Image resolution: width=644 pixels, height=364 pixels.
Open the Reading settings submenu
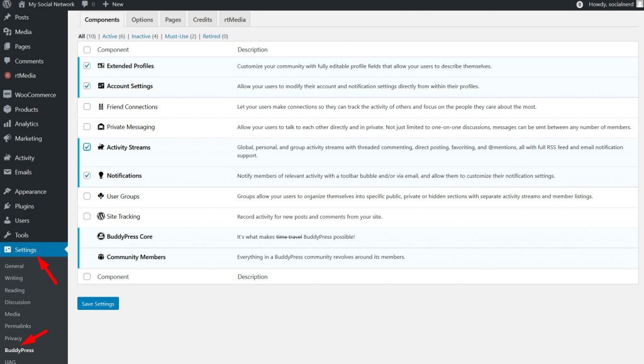(14, 290)
